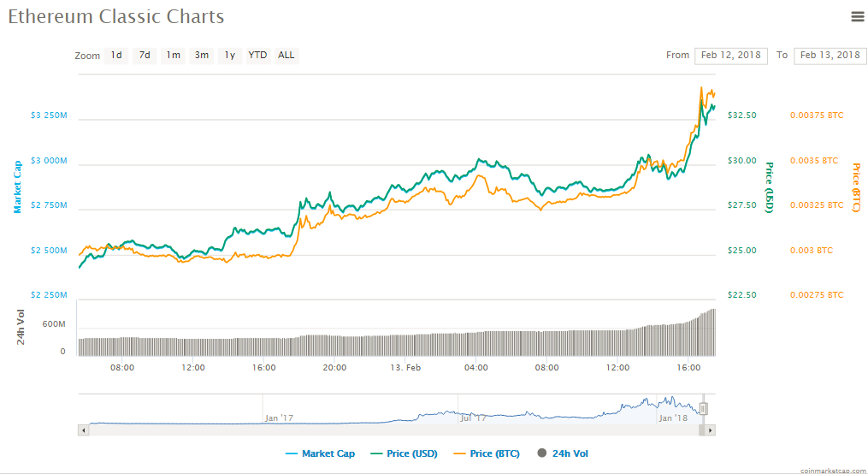Set zoom to YTD
This screenshot has width=868, height=474.
[258, 56]
